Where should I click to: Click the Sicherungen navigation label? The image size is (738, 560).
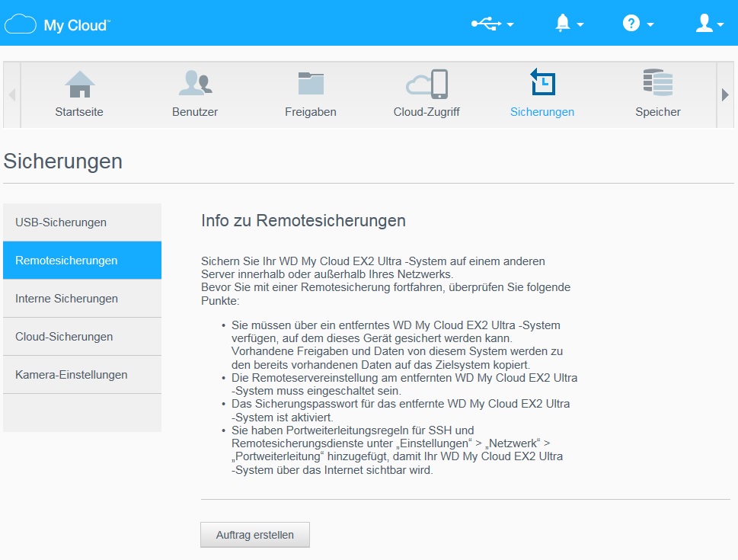click(x=542, y=112)
